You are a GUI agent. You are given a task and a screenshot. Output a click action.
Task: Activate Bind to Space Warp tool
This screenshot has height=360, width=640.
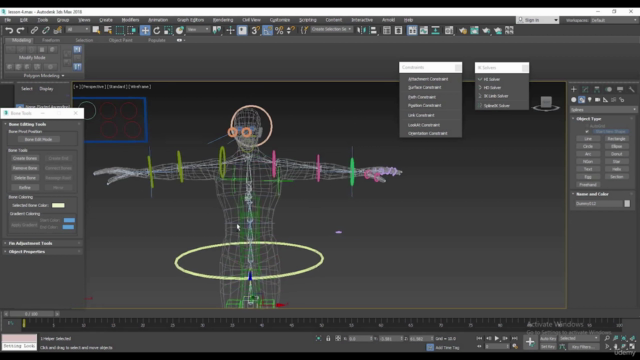pos(58,30)
